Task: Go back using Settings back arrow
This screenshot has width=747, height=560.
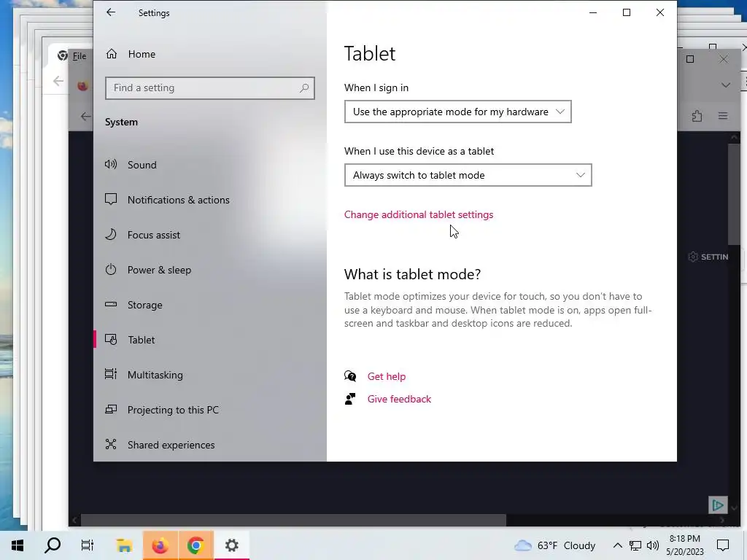Action: click(111, 13)
